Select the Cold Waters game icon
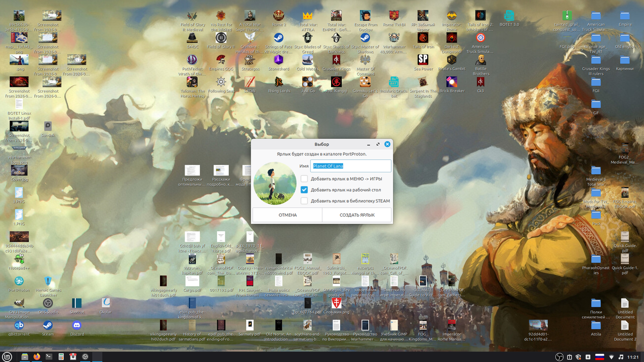 tap(307, 60)
